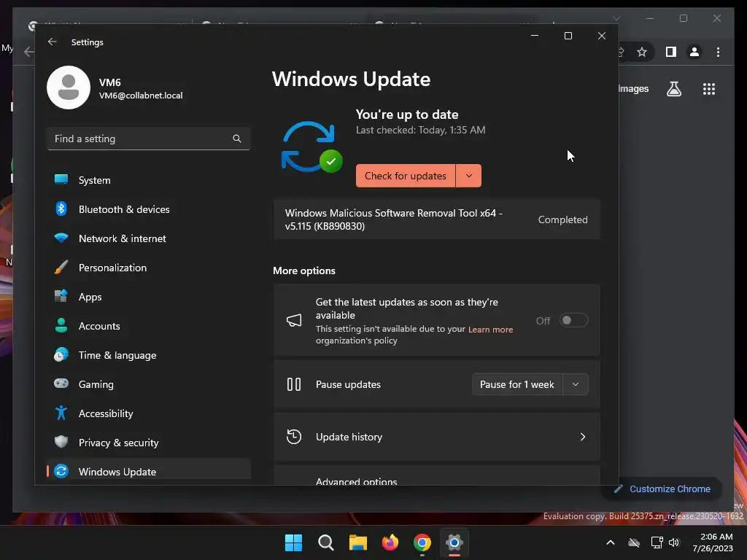This screenshot has width=747, height=560.
Task: Click the network tray icon
Action: 657,542
